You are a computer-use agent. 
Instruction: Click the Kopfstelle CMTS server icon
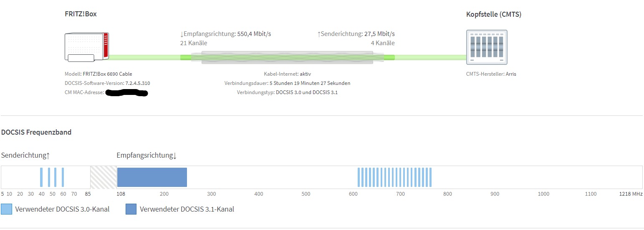pos(487,47)
